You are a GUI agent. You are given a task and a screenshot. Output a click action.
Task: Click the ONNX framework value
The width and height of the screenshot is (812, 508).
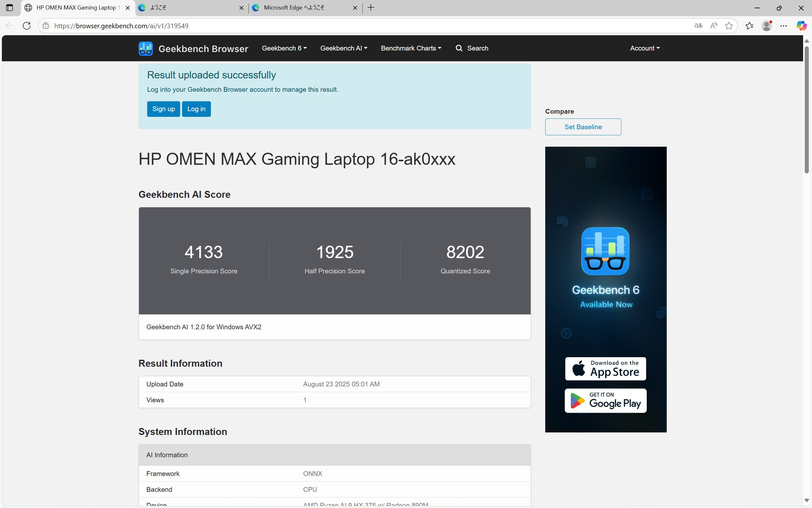[x=312, y=474]
